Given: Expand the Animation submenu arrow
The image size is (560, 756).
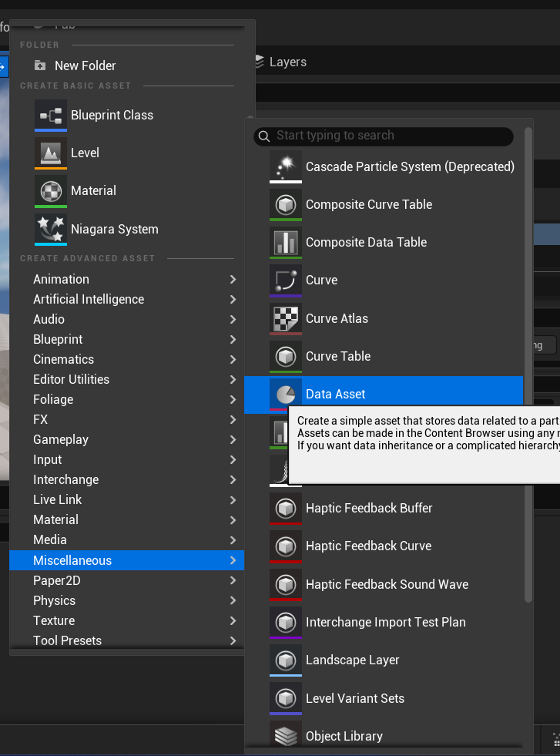Looking at the screenshot, I should click(233, 279).
